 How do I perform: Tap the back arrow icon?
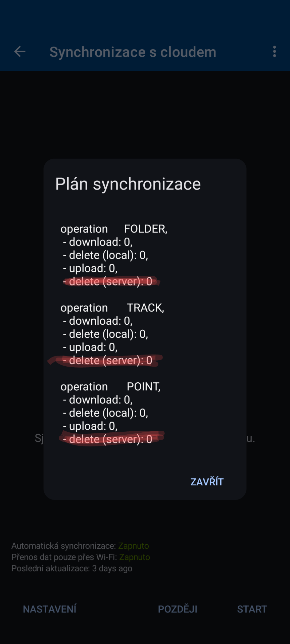(x=20, y=52)
